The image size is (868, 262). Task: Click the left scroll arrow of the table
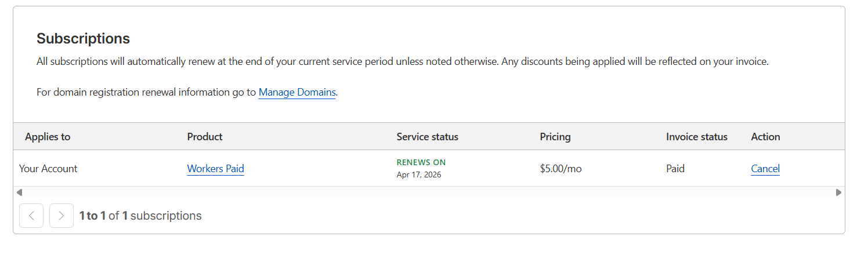click(x=19, y=192)
